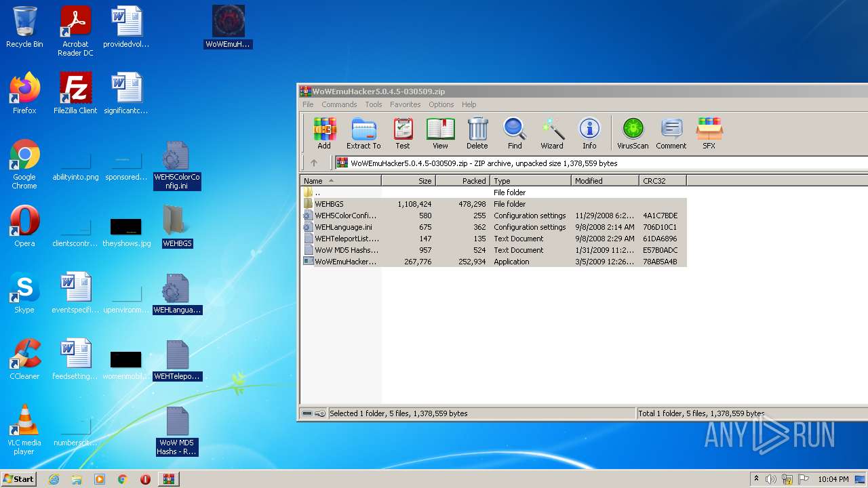Screen dimensions: 868x488
Task: Open the Wizard tool
Action: (552, 133)
